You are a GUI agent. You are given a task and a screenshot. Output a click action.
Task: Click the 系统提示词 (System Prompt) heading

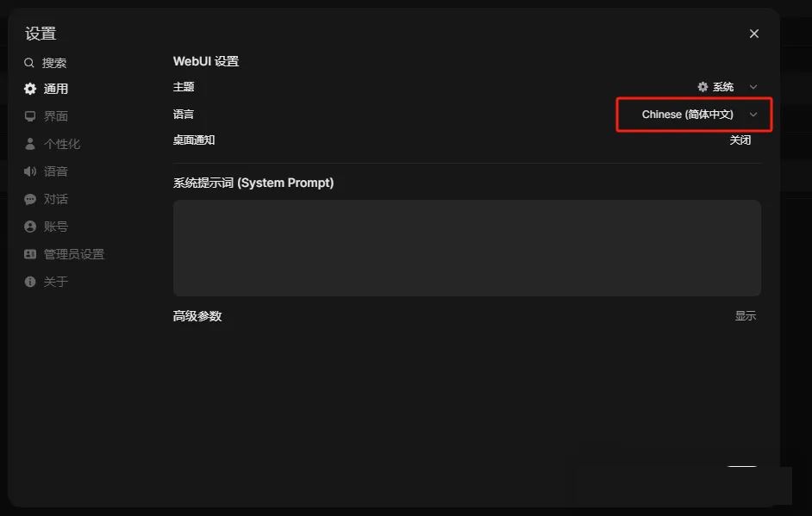(253, 183)
